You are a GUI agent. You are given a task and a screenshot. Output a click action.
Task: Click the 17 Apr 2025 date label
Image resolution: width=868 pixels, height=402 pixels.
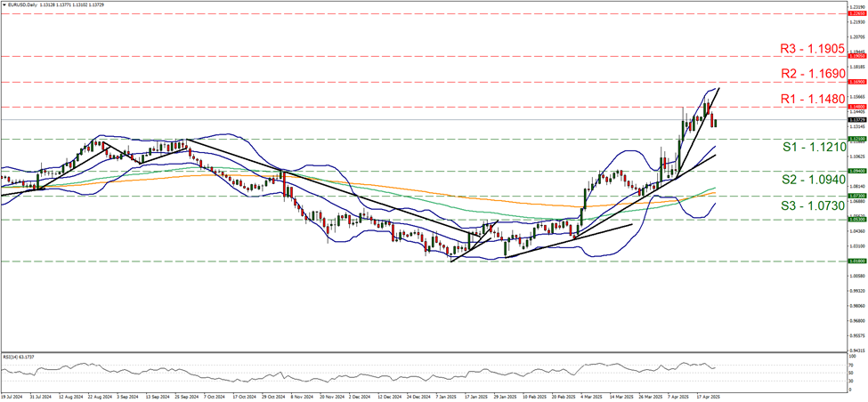click(x=706, y=397)
